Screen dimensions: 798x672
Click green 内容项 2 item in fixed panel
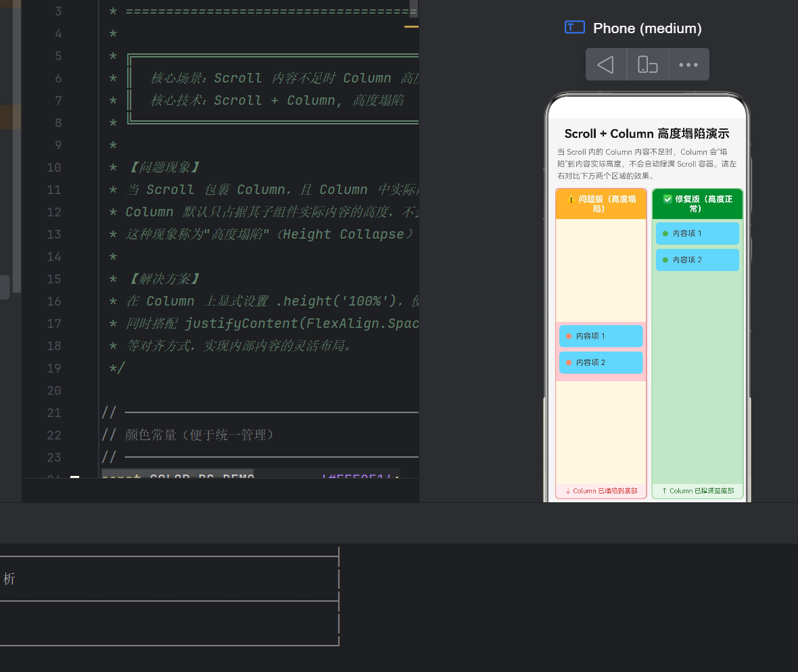697,260
